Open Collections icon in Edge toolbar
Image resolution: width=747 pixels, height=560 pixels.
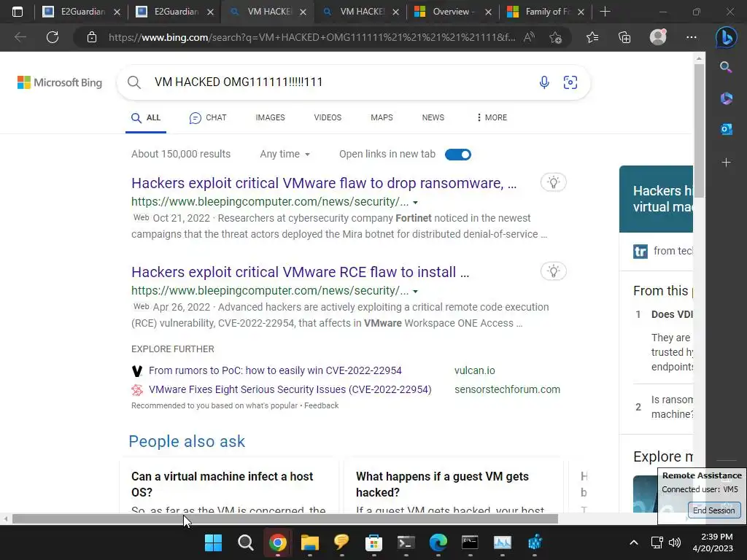[x=624, y=37]
